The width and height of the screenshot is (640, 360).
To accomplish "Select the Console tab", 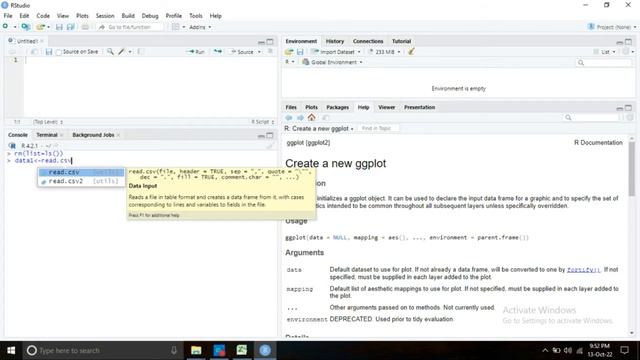I will click(18, 135).
